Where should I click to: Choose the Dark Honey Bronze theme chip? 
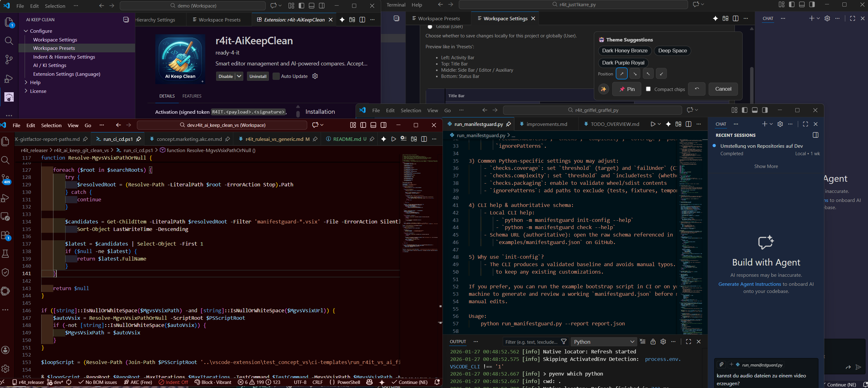pos(624,50)
